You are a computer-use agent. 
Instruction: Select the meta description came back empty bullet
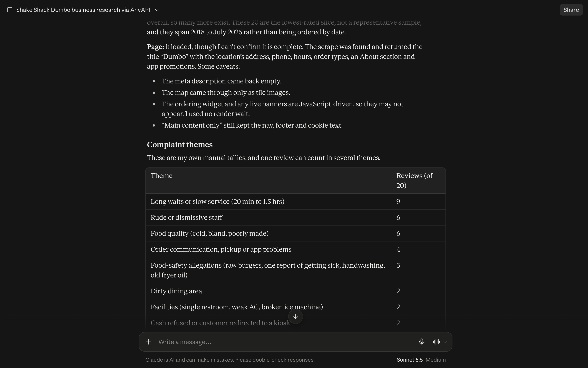221,81
